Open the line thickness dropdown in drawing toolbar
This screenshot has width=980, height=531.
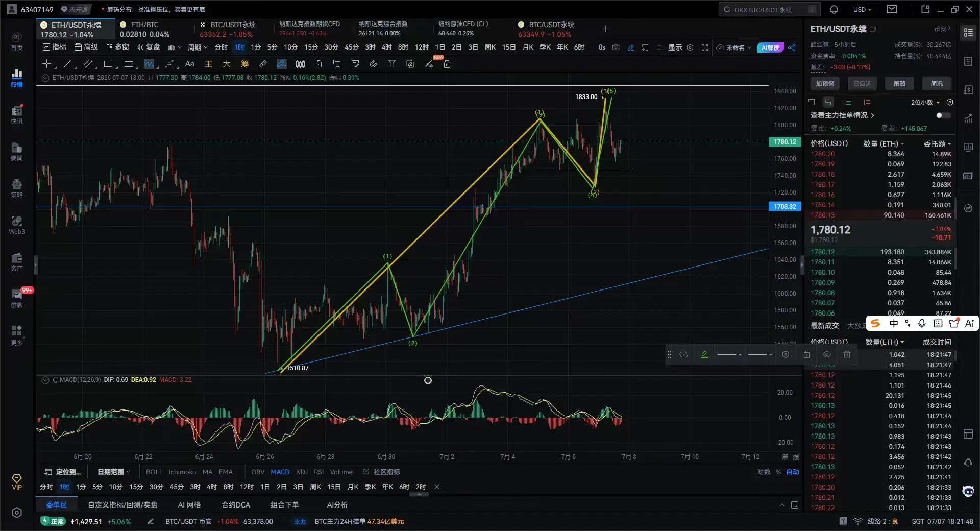[x=760, y=354]
